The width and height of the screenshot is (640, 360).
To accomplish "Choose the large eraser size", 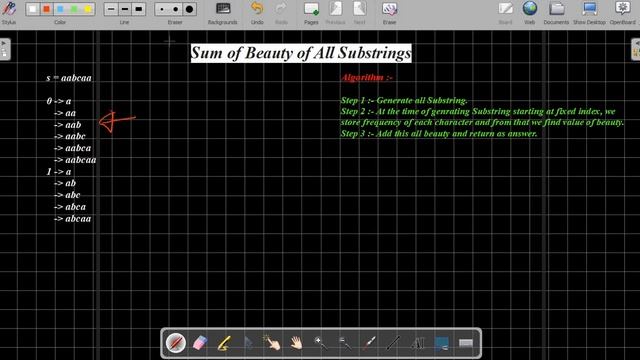I will point(189,9).
